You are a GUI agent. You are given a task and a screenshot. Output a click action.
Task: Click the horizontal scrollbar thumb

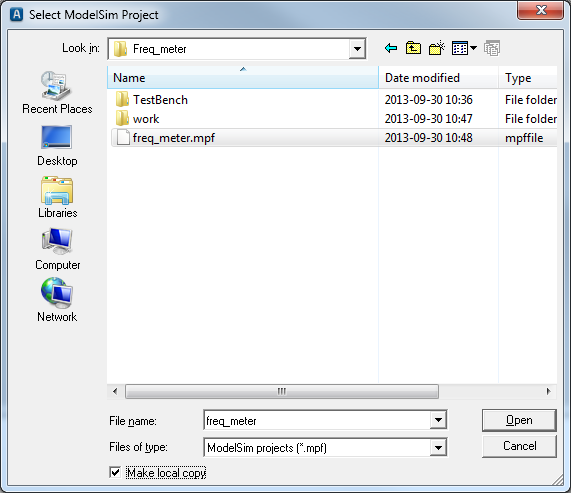point(282,391)
